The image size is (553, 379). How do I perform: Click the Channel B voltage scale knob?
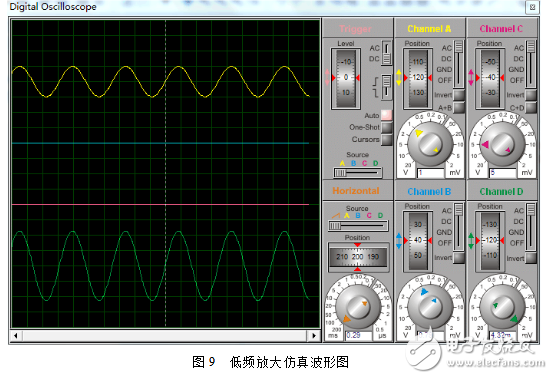pos(430,307)
